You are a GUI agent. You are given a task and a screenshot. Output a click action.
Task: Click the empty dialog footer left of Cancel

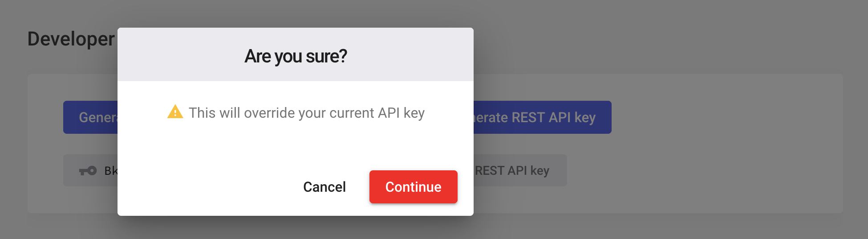click(x=205, y=187)
